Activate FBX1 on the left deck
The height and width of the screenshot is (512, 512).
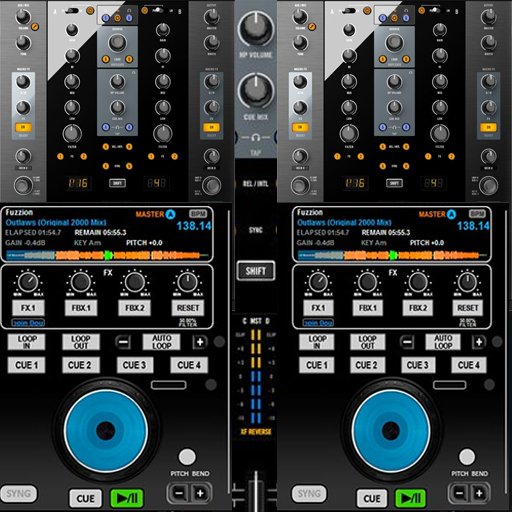pyautogui.click(x=81, y=308)
